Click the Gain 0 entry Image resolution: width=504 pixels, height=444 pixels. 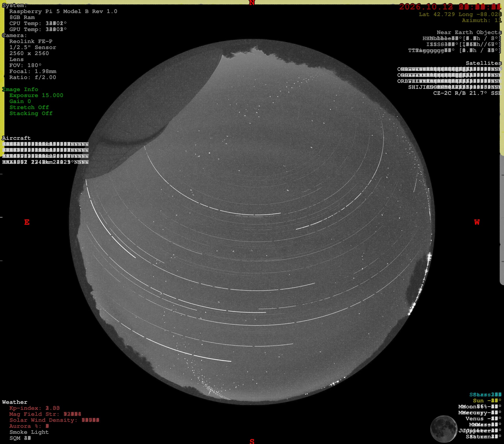(20, 101)
